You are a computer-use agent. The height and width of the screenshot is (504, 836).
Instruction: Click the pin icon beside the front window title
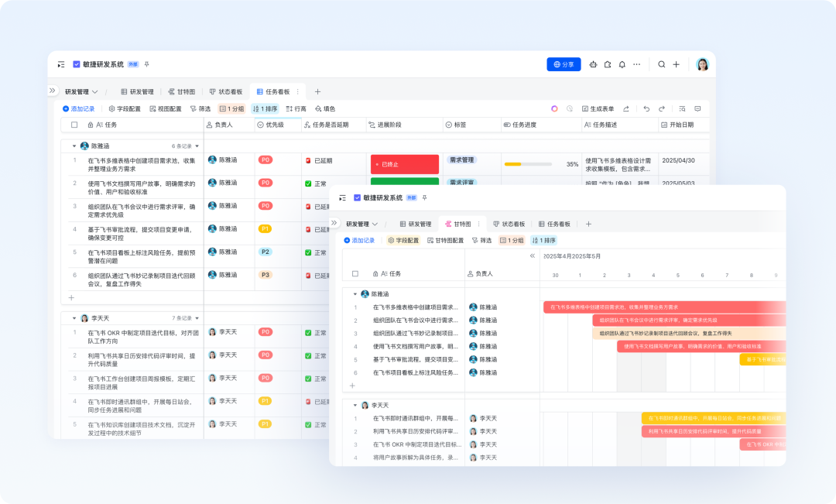pos(424,198)
